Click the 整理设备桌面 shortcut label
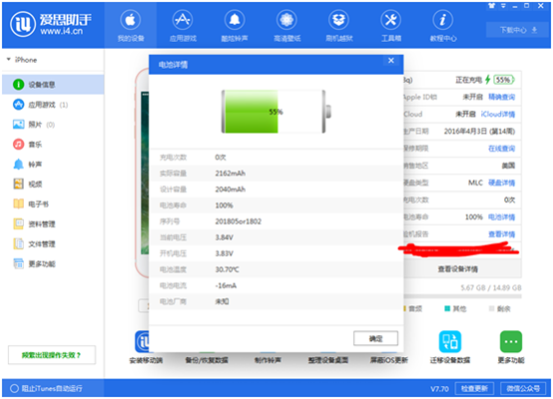 [328, 360]
